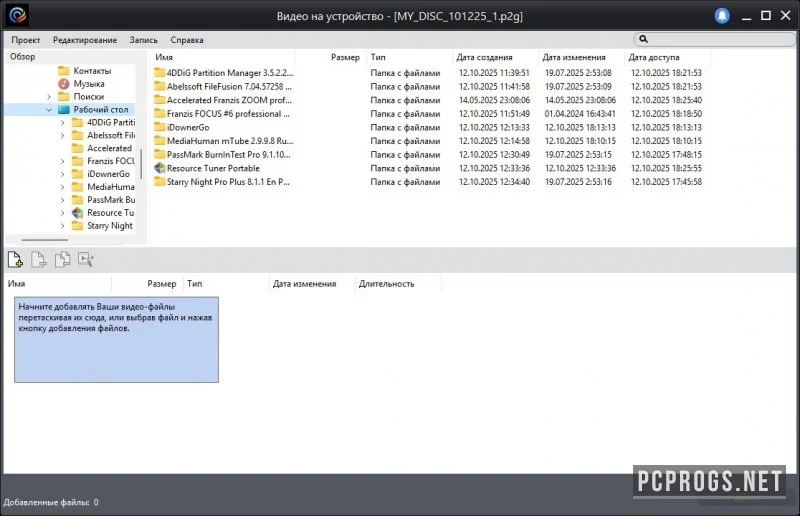The height and width of the screenshot is (516, 800).
Task: Select the Музыка icon in the tree
Action: (x=64, y=84)
